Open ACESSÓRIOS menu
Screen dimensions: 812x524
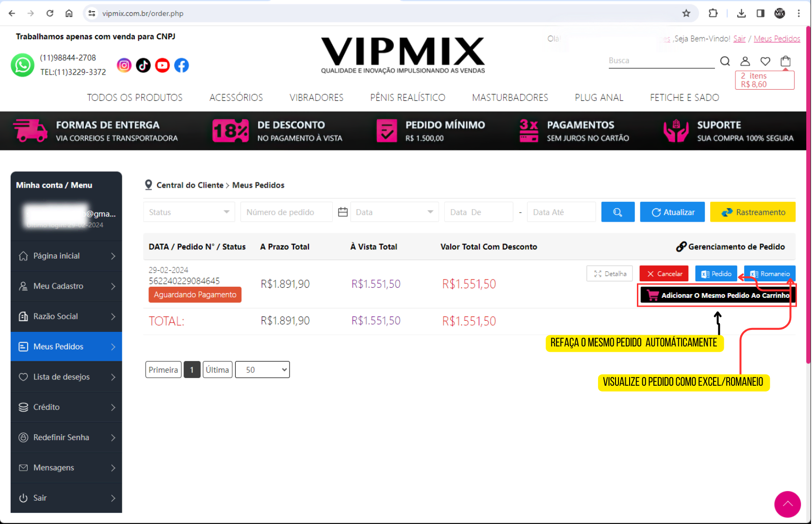pos(236,98)
